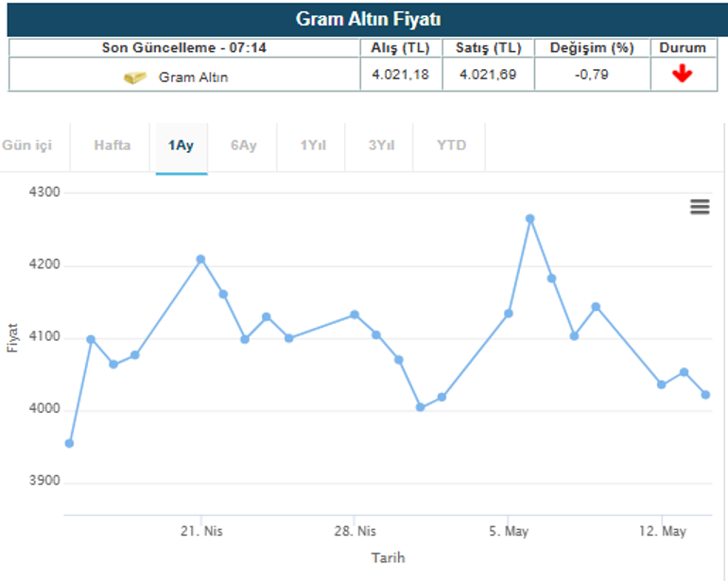Image resolution: width=728 pixels, height=581 pixels.
Task: Switch to the Gün içi tab
Action: coord(27,145)
